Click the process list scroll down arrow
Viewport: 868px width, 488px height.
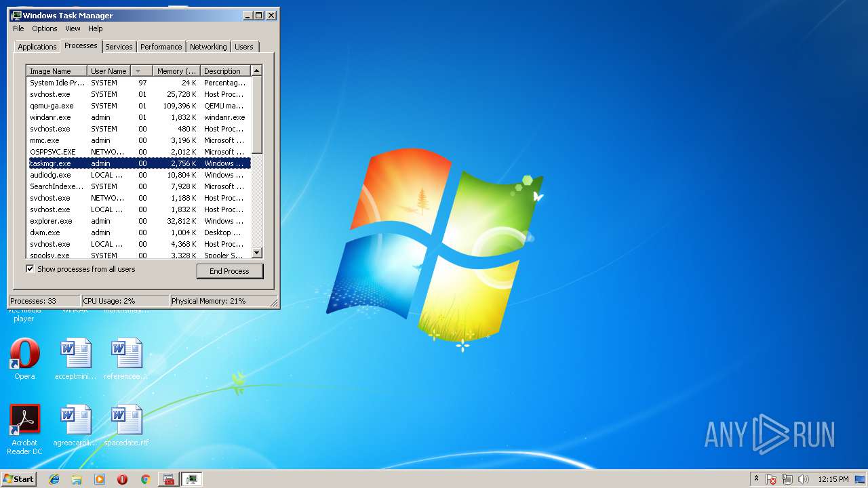[x=256, y=253]
